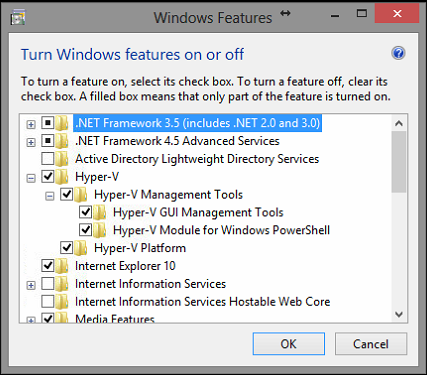
Task: Select 'Hyper-V Management Tools' label
Action: tap(168, 195)
